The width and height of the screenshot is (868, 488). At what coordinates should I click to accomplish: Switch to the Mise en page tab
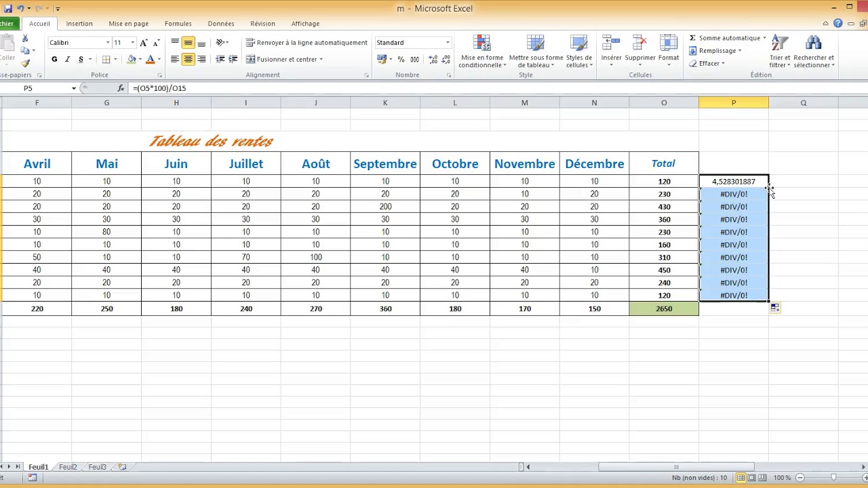[x=128, y=24]
